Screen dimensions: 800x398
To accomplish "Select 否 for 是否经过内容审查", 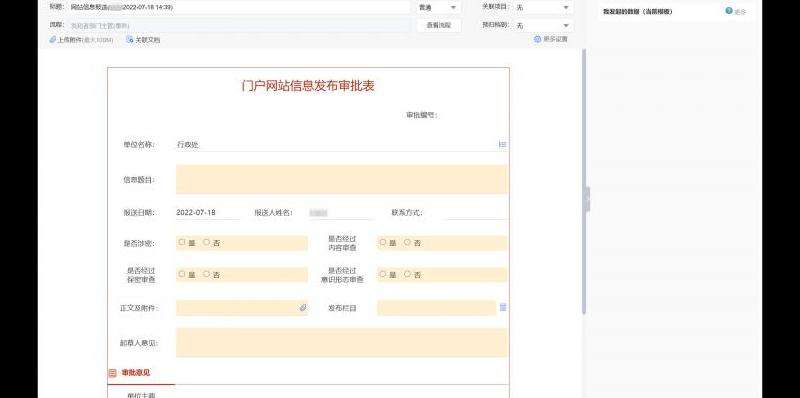I will (407, 242).
